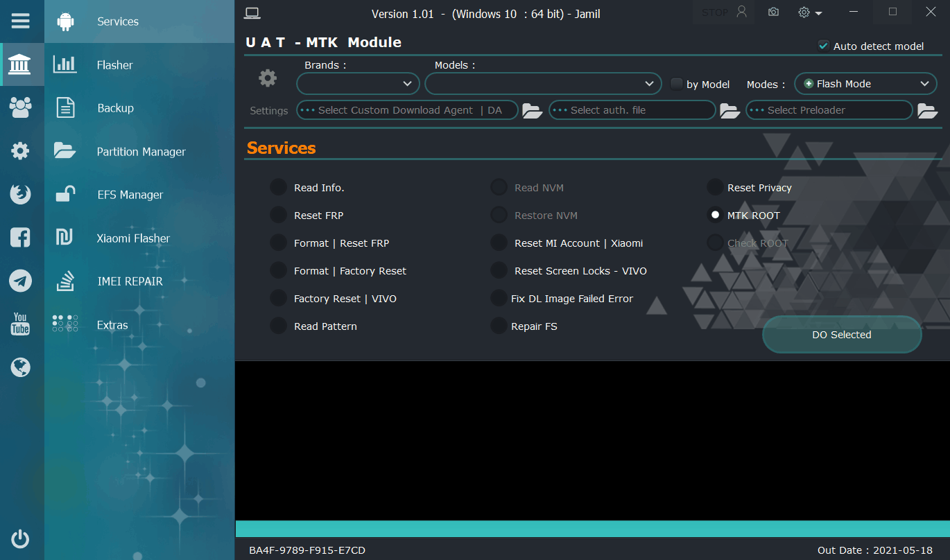Select the Xiaomi Flasher tool
Viewport: 950px width, 560px height.
tap(133, 238)
